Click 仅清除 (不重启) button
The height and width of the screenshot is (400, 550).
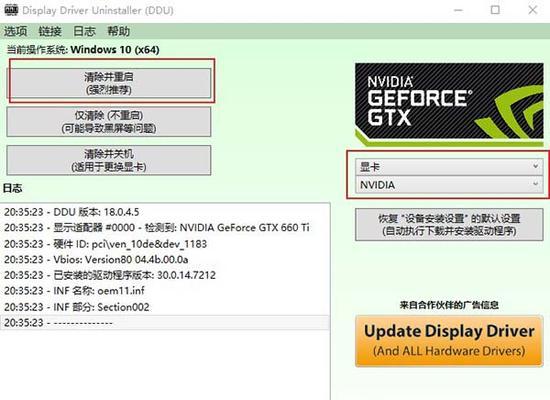109,122
